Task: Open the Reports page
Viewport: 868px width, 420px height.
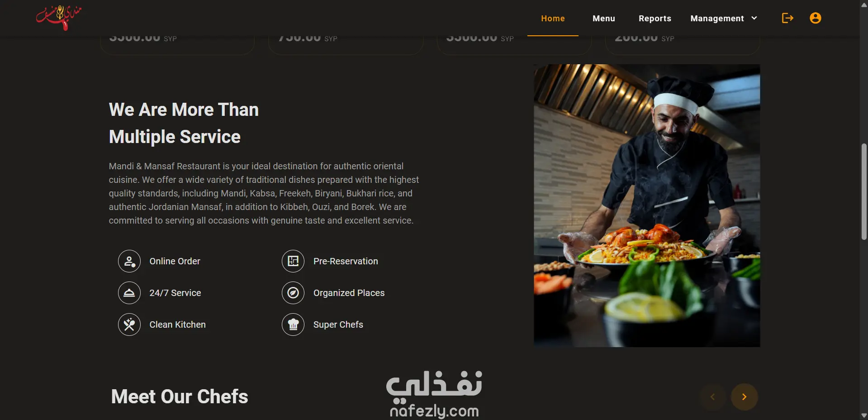Action: click(x=655, y=19)
